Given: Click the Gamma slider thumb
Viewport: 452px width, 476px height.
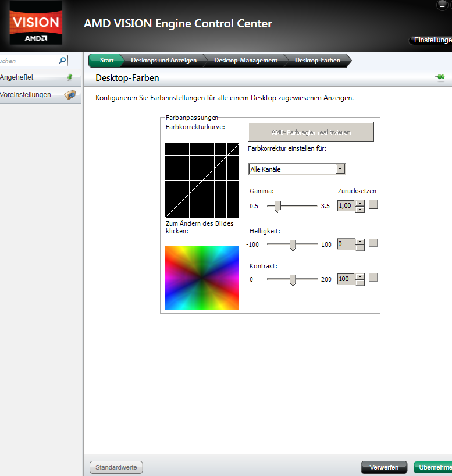Looking at the screenshot, I should point(277,207).
